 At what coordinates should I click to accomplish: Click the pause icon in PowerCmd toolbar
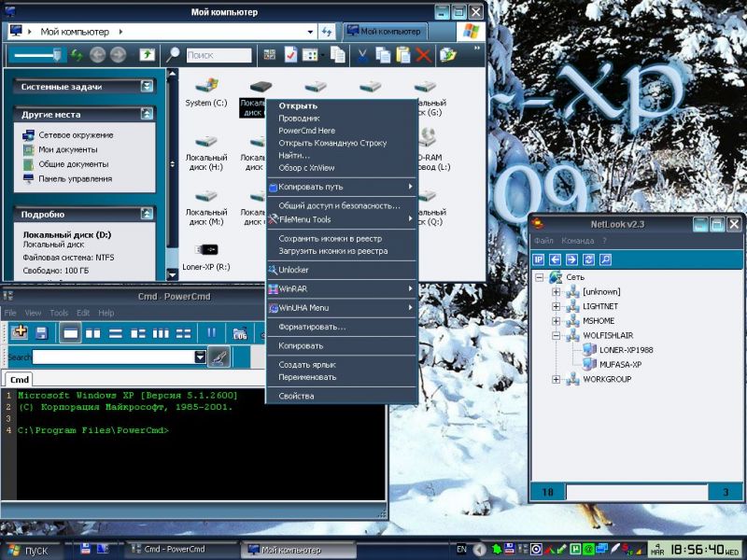[x=212, y=332]
